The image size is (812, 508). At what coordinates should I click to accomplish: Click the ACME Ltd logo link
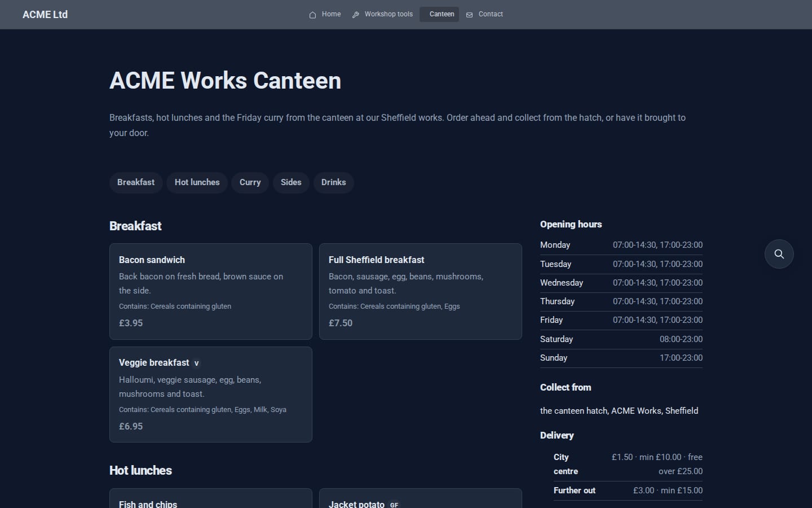[45, 15]
